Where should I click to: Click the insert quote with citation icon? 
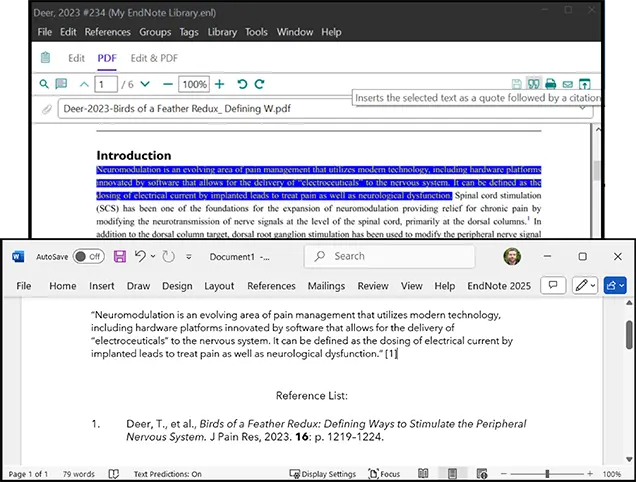[534, 84]
